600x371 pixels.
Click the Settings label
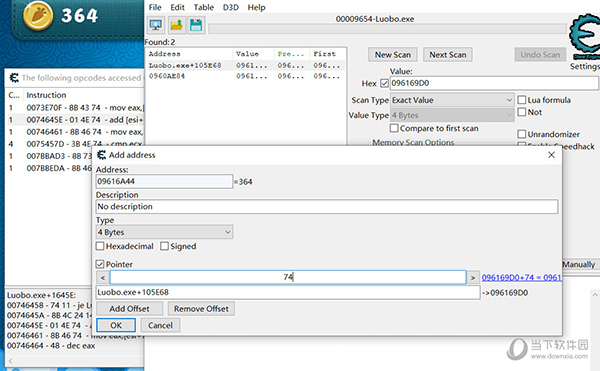coord(584,67)
